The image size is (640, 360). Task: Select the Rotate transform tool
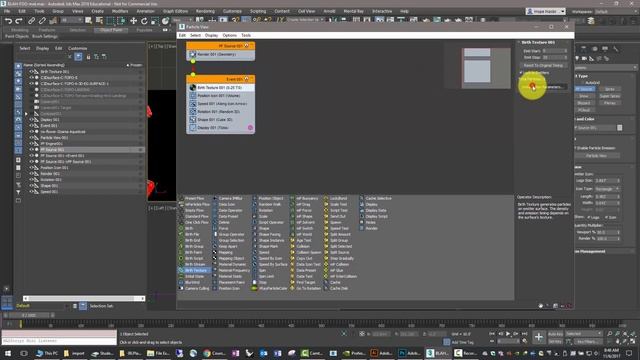[144, 21]
